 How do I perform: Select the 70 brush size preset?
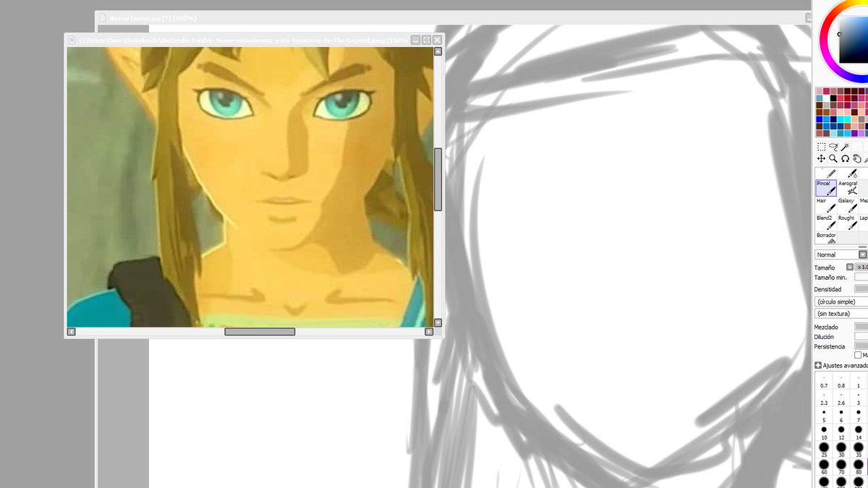pos(841,467)
